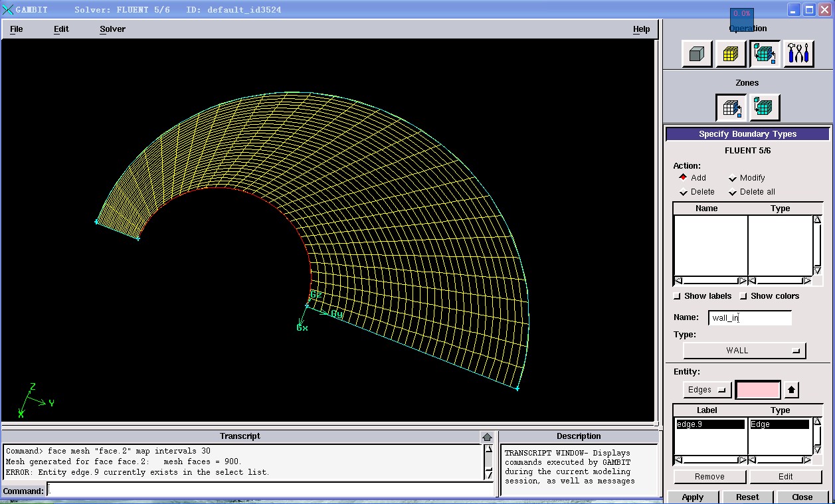Click the Name field containing wall_in

(749, 318)
